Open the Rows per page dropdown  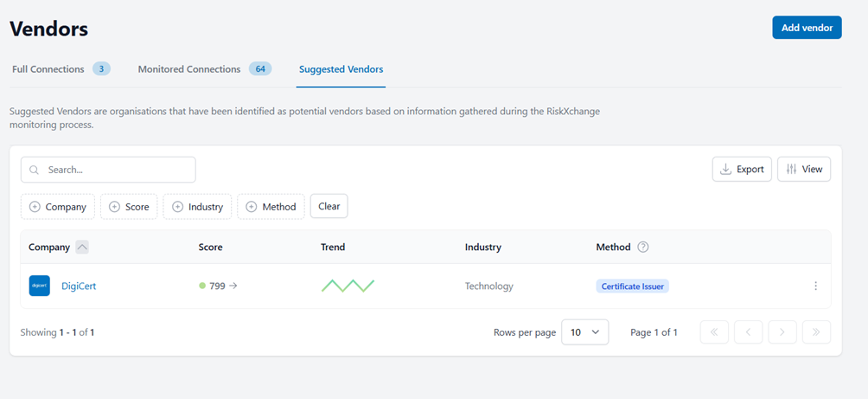pyautogui.click(x=584, y=332)
